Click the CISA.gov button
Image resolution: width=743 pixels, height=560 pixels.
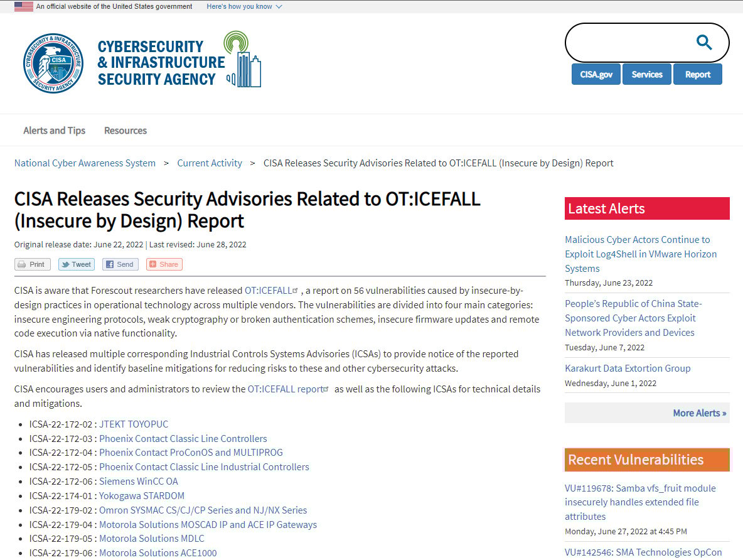pos(596,74)
